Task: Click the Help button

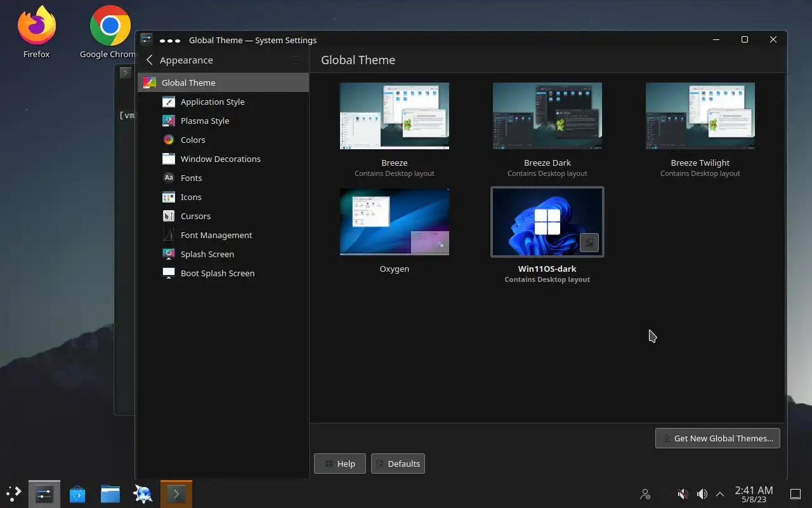Action: 339,464
